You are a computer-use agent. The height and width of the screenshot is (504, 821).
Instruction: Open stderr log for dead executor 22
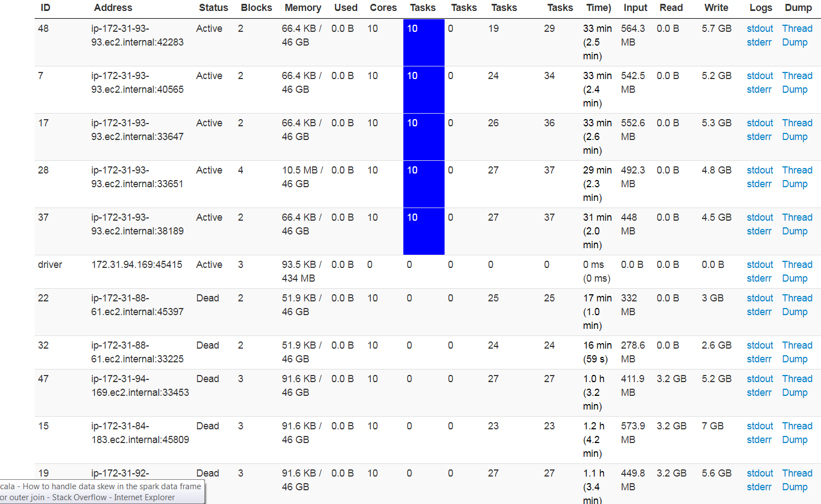(x=759, y=312)
